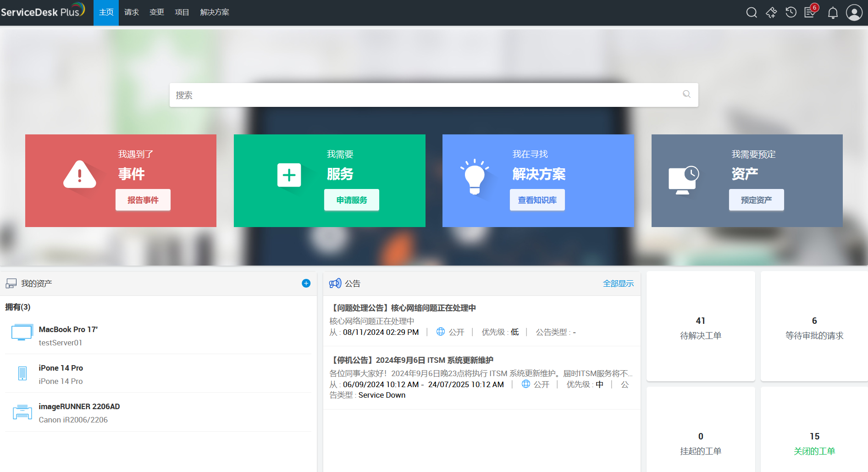This screenshot has height=472, width=868.
Task: Click the globe icon in 停机公告 announcement
Action: pyautogui.click(x=526, y=384)
